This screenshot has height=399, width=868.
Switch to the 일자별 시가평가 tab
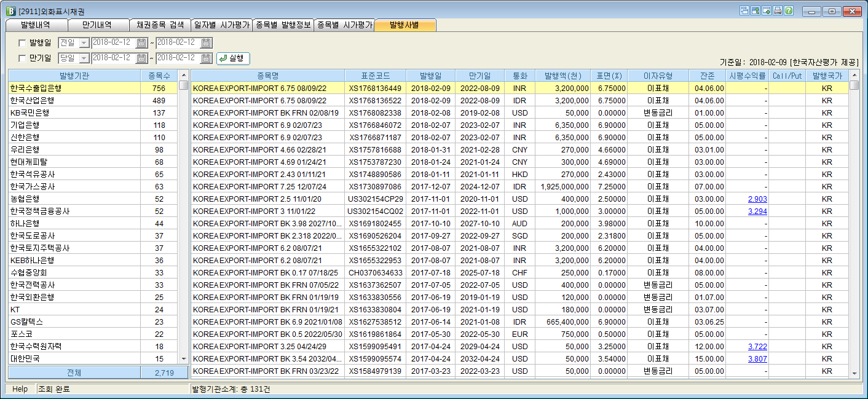(221, 25)
